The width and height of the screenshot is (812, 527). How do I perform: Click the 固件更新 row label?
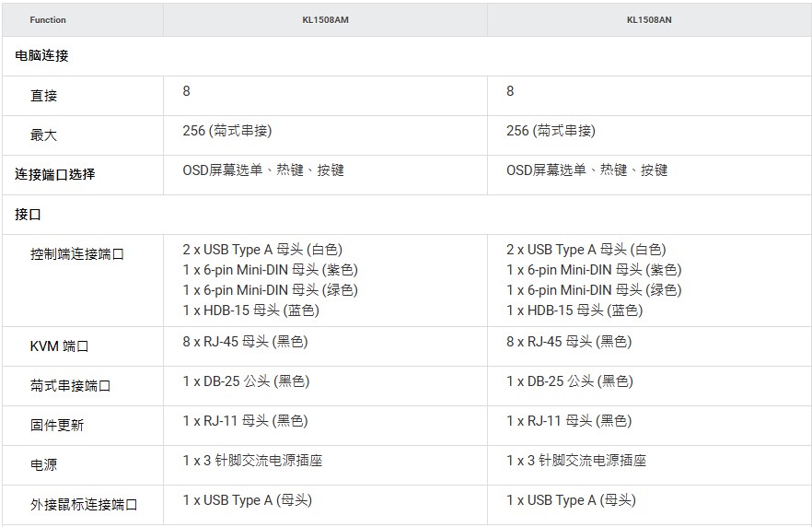(56, 426)
